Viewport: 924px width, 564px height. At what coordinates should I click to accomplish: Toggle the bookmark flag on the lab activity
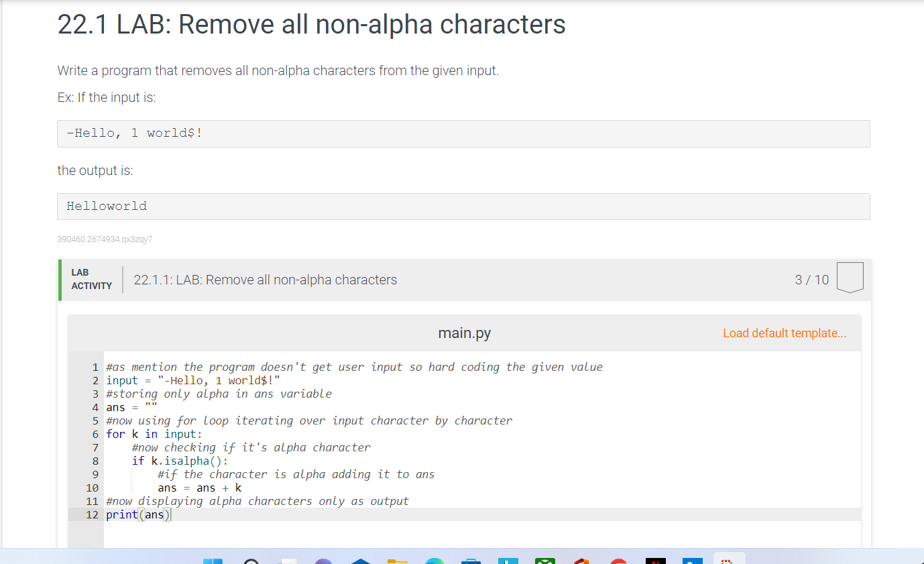(x=850, y=277)
